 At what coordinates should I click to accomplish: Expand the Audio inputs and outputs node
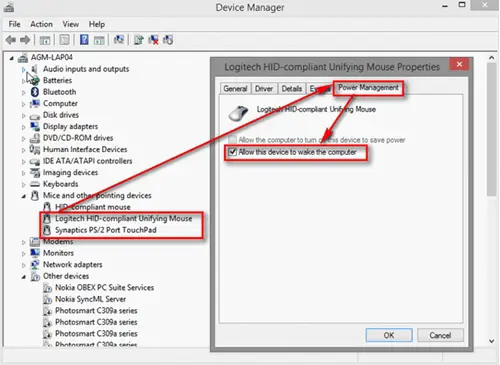[x=23, y=69]
